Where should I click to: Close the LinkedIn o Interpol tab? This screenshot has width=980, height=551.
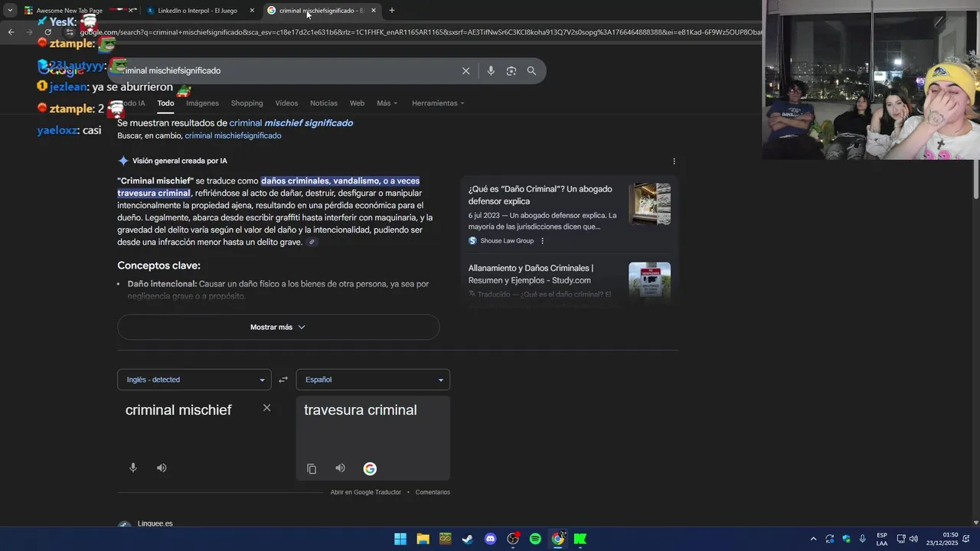coord(253,11)
